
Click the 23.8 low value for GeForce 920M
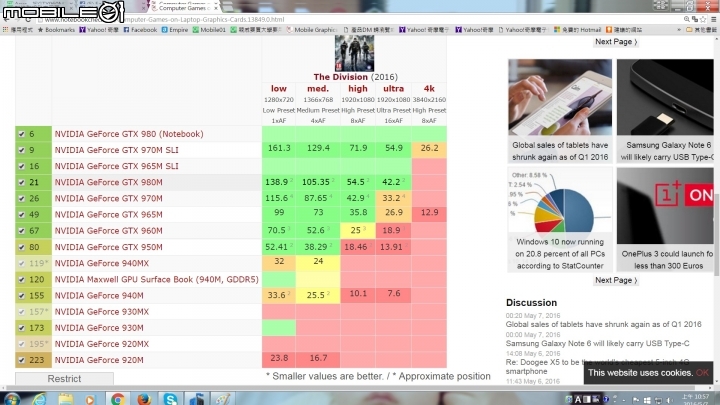(279, 358)
